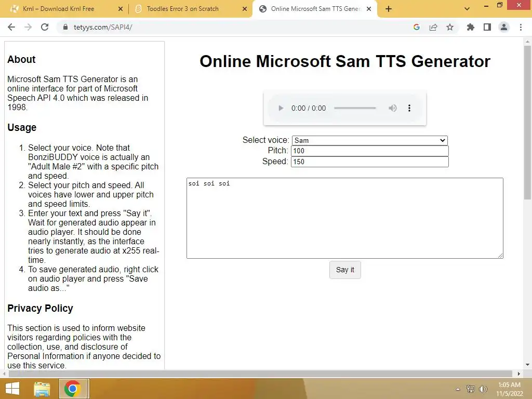Click the audio progress bar
The image size is (532, 399).
355,108
